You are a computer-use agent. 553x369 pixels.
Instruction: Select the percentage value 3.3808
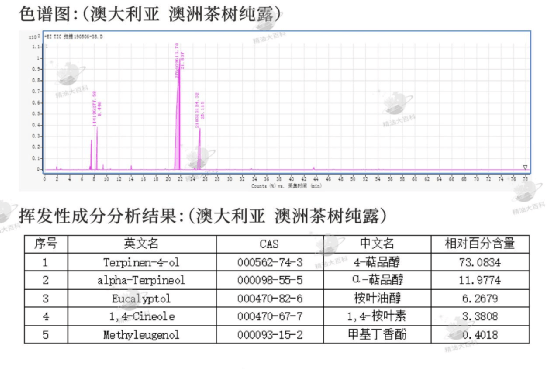click(x=480, y=316)
